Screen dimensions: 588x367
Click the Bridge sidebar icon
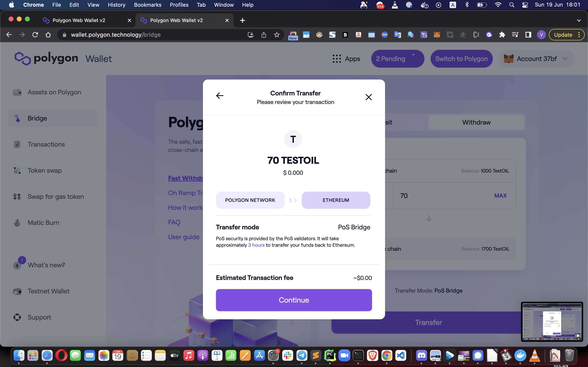[x=17, y=118]
